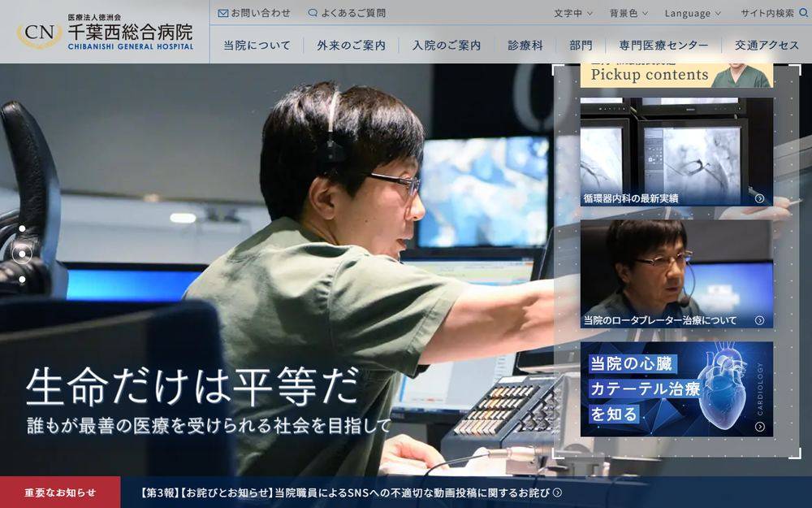Click arrow icon on ロータブレーター治療 card
The height and width of the screenshot is (508, 812).
(x=759, y=320)
